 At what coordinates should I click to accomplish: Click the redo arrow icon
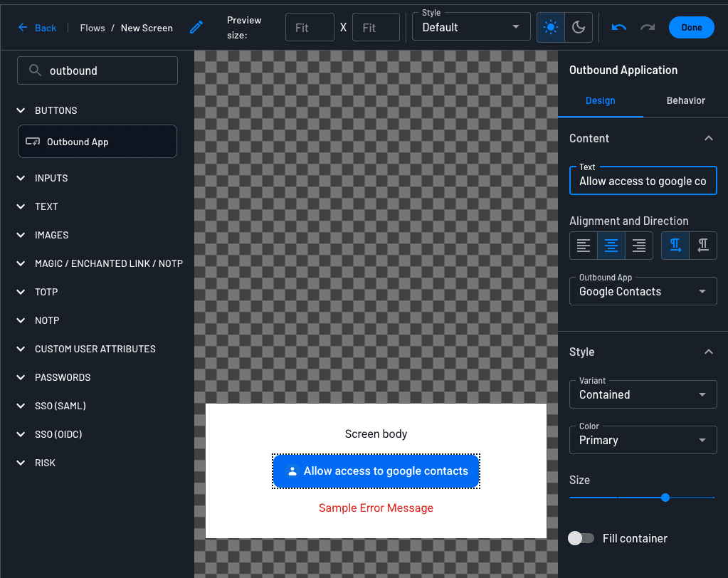646,27
